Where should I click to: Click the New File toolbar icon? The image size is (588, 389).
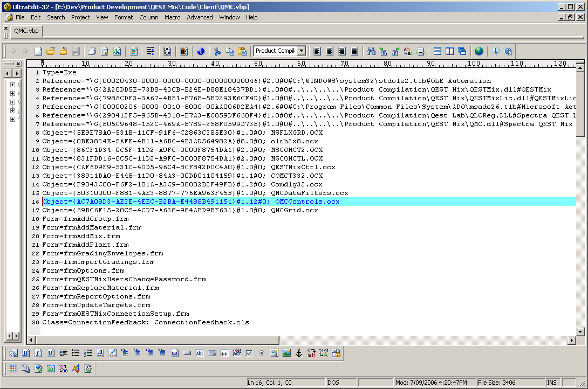(x=38, y=51)
